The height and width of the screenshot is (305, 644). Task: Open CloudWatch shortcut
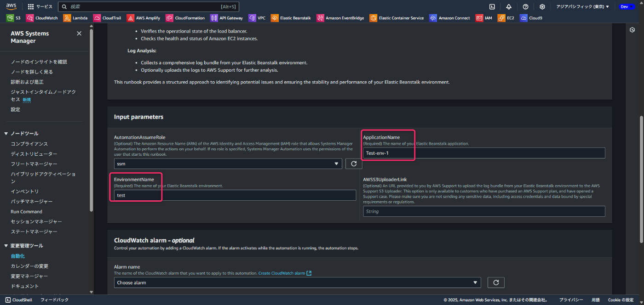coord(42,18)
